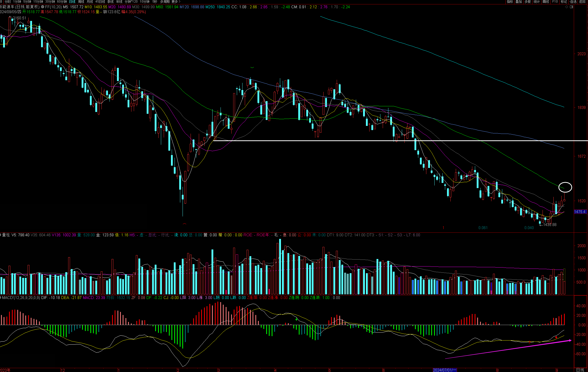Switch to the 季线 quarterly chart

[x=111, y=2]
